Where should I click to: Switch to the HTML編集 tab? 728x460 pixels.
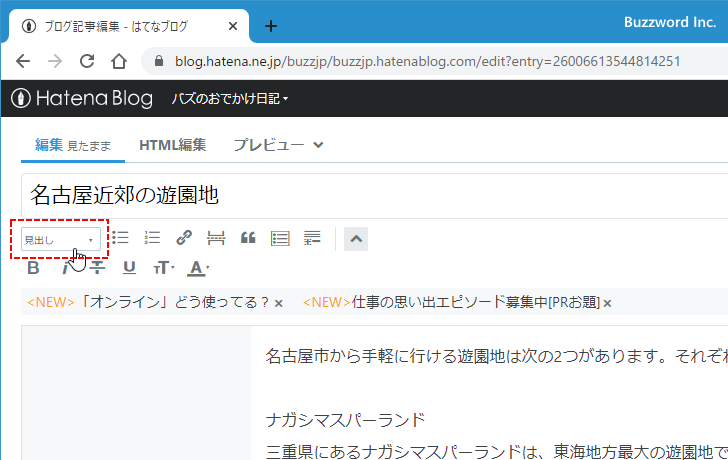click(x=173, y=145)
